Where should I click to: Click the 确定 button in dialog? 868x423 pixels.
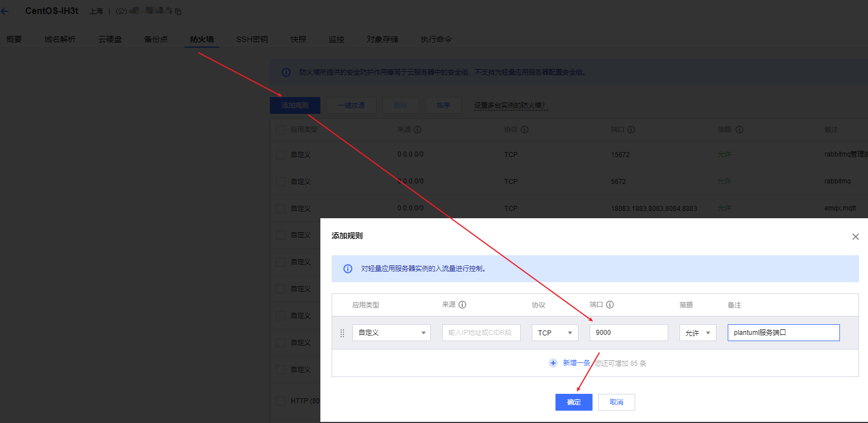[x=574, y=402]
